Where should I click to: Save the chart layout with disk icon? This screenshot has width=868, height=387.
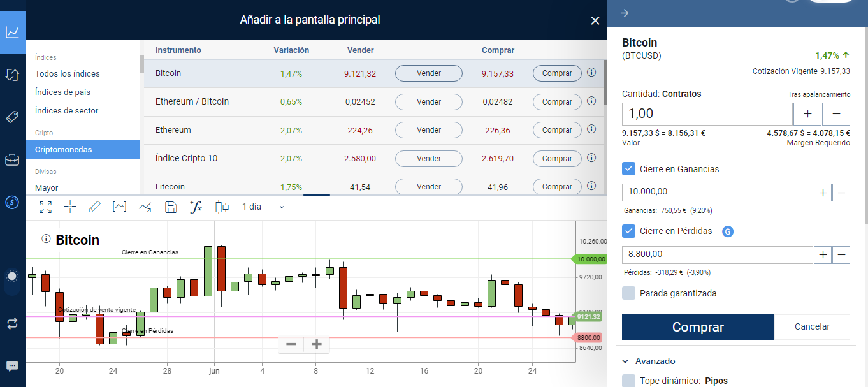171,207
